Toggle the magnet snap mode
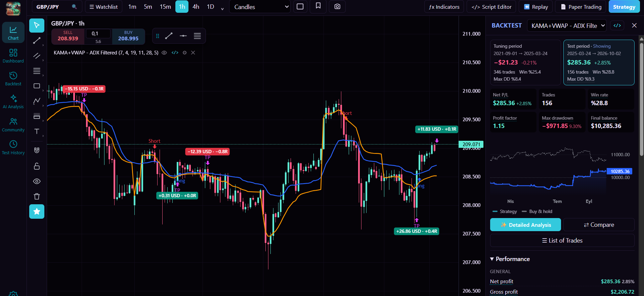Screen dimensions: 644x296 pyautogui.click(x=37, y=150)
